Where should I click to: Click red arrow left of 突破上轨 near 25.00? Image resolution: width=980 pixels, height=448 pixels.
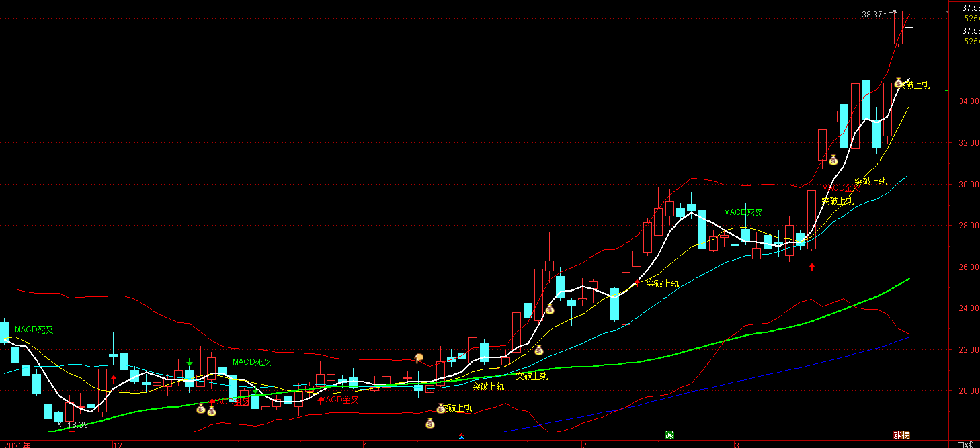click(637, 283)
